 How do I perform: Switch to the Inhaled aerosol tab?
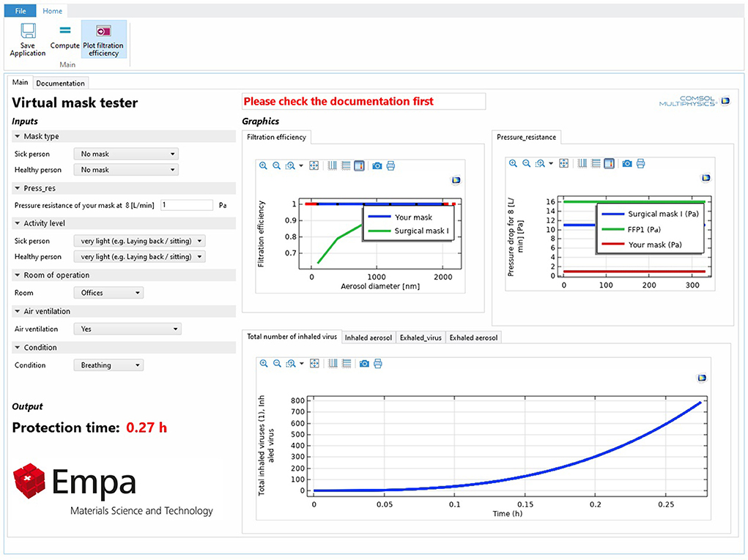pyautogui.click(x=369, y=337)
